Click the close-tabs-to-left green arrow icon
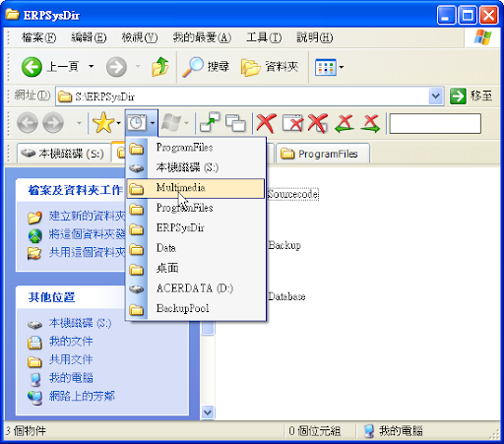 click(x=345, y=124)
